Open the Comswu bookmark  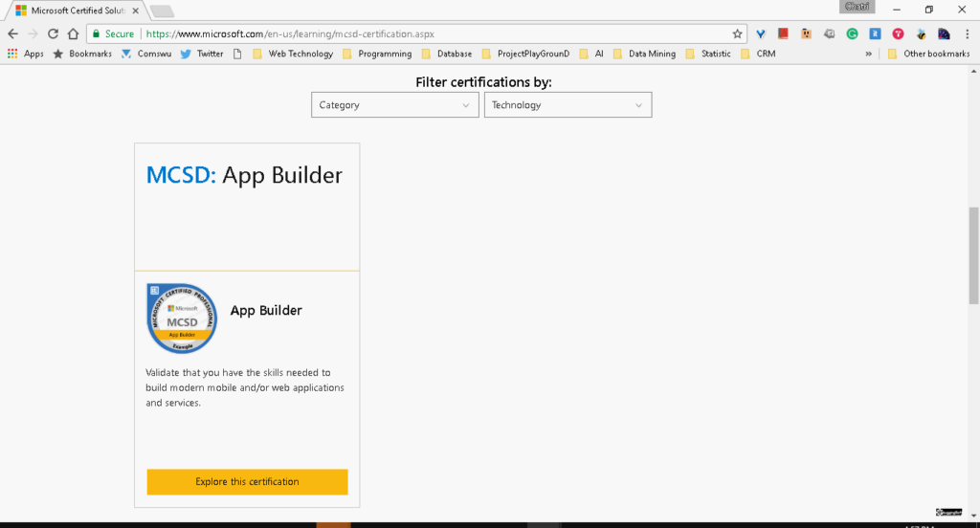(145, 54)
